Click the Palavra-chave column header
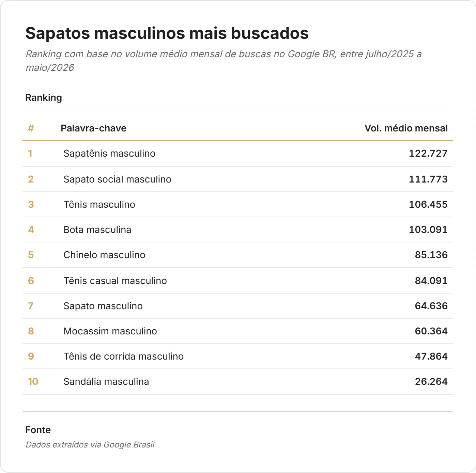The width and height of the screenshot is (476, 473). (x=93, y=128)
